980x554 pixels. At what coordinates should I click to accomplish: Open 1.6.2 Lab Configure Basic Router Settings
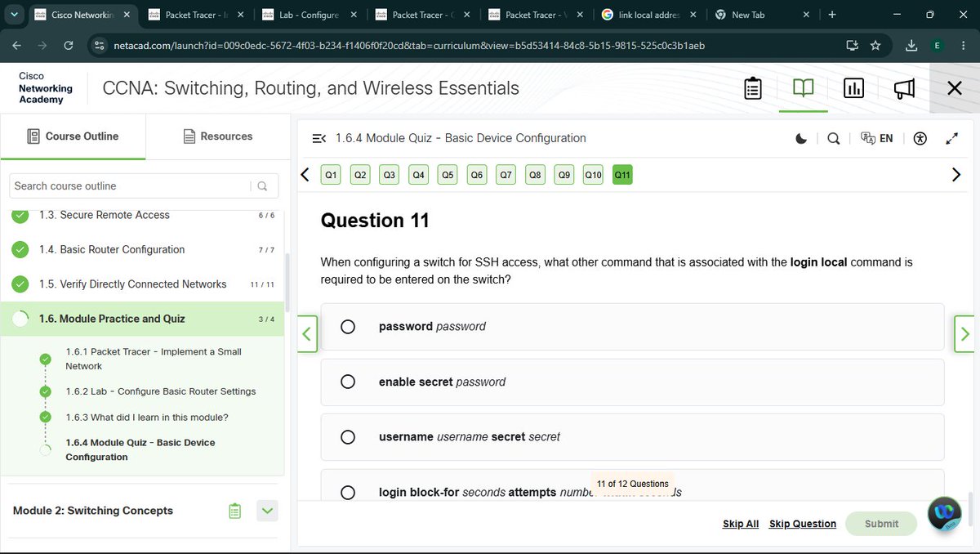point(161,391)
